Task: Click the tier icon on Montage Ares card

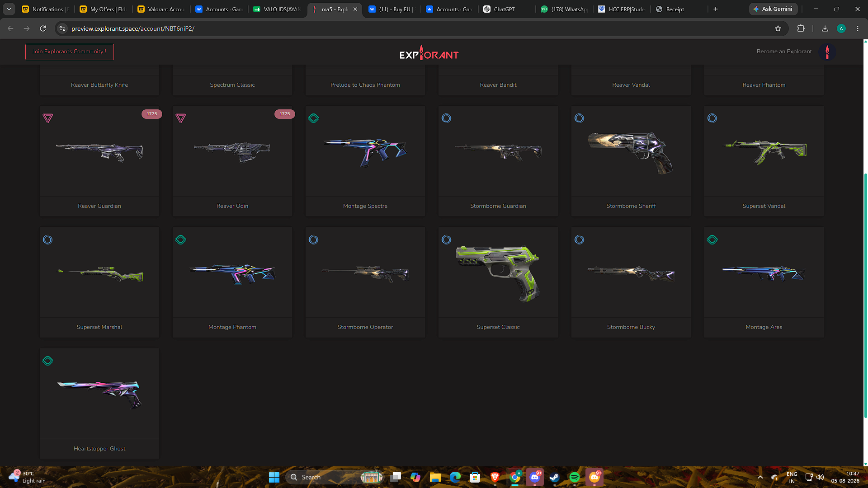Action: [712, 240]
